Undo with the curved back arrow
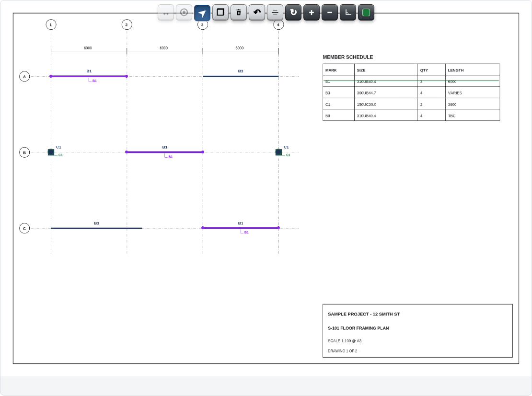The width and height of the screenshot is (532, 396). pyautogui.click(x=257, y=13)
